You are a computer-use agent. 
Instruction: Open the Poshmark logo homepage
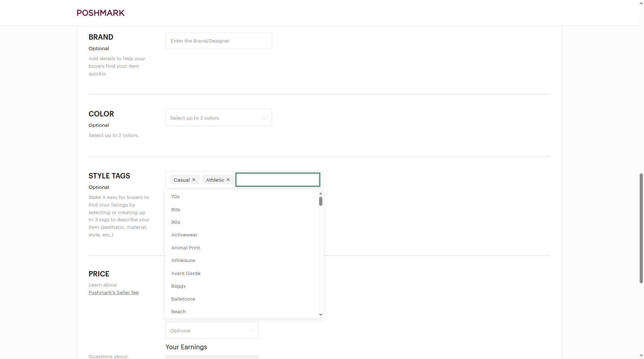coord(101,13)
